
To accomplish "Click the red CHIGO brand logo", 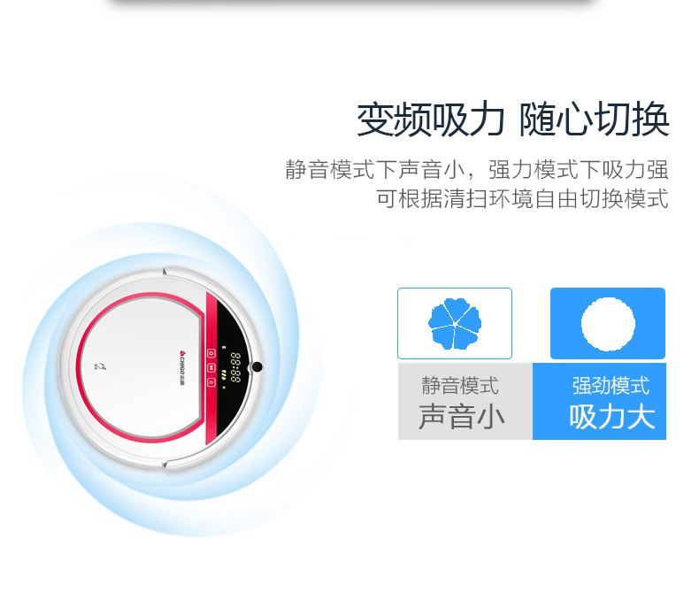I will coord(182,368).
